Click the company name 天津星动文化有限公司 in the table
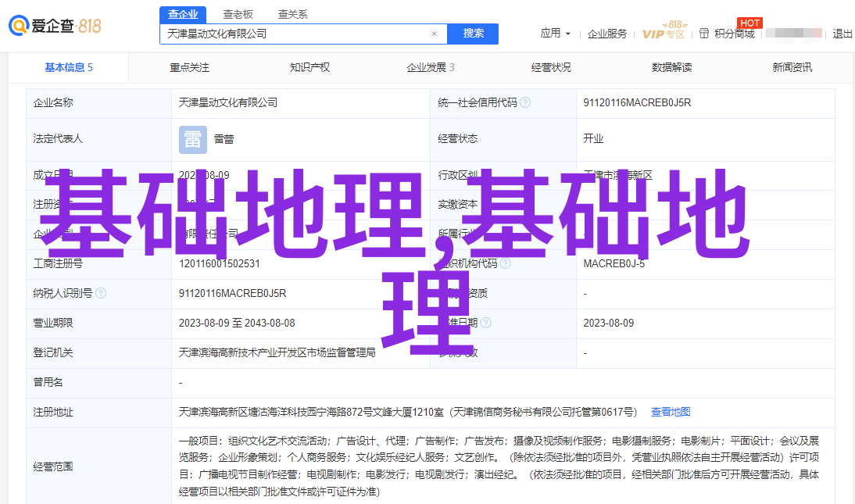 [228, 103]
